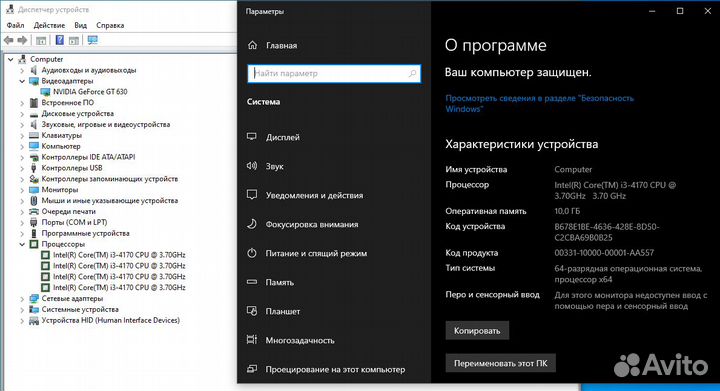Click the Встроенное ПО firmware icon
This screenshot has width=720, height=391.
point(34,103)
